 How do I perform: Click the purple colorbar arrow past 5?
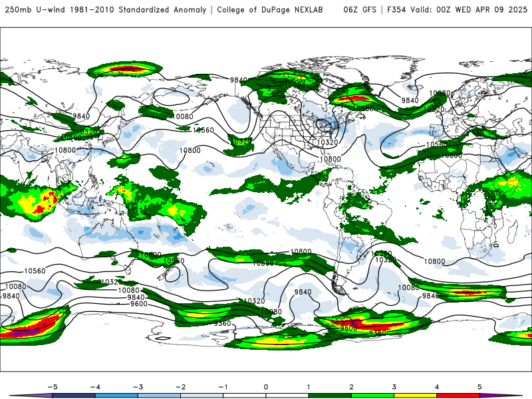click(501, 396)
